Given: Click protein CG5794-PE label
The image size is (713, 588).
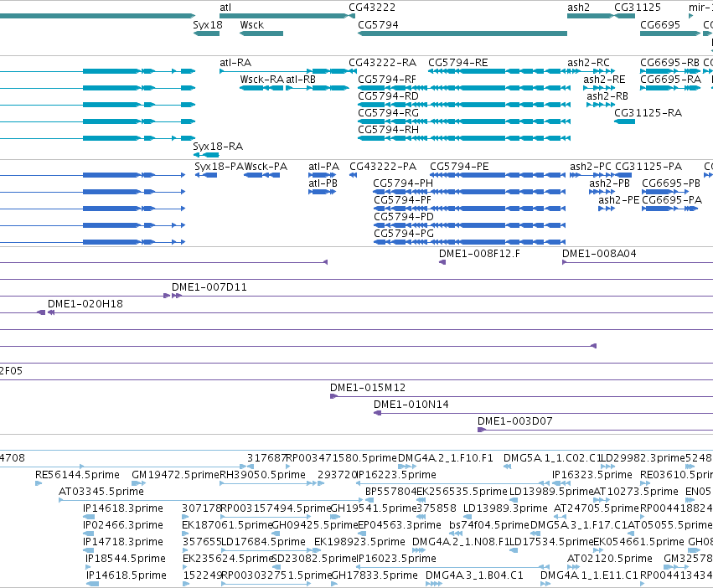Looking at the screenshot, I should pos(459,167).
